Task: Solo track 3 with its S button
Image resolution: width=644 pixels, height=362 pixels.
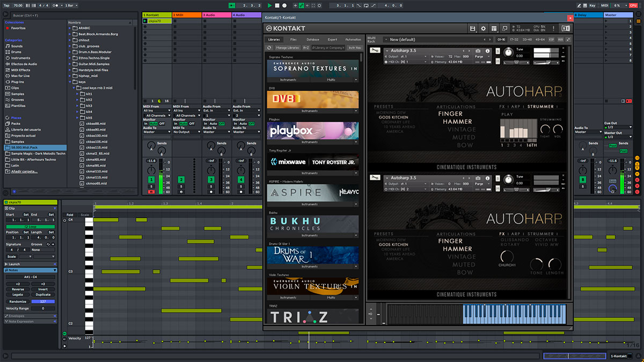Action: (x=211, y=187)
